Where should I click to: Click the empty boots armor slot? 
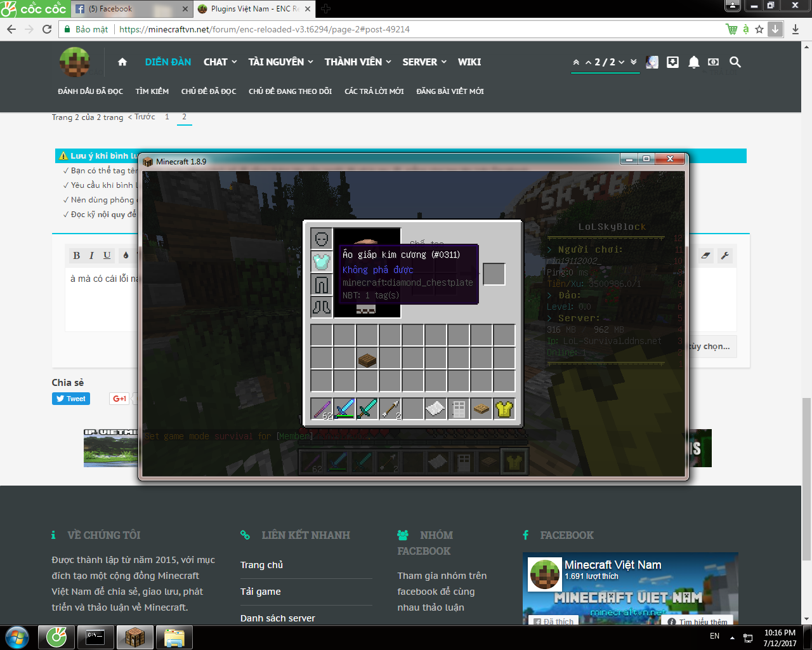click(322, 307)
